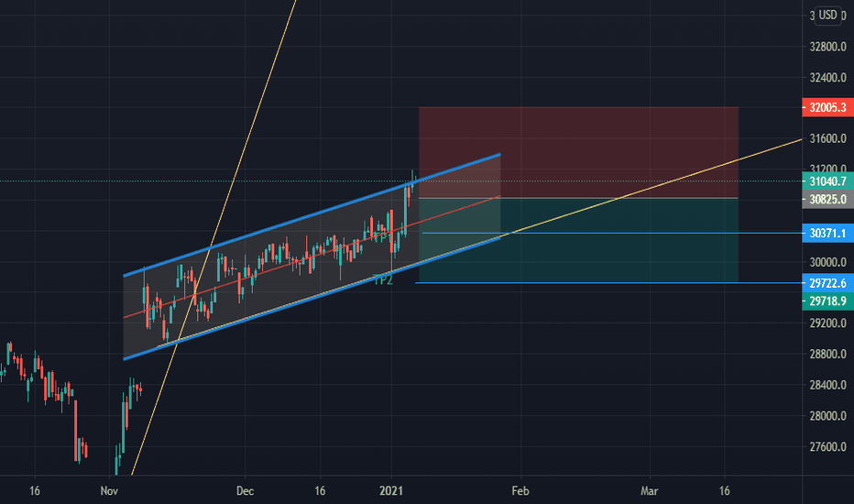Click the Dec date label on time axis
The image size is (854, 504).
245,491
